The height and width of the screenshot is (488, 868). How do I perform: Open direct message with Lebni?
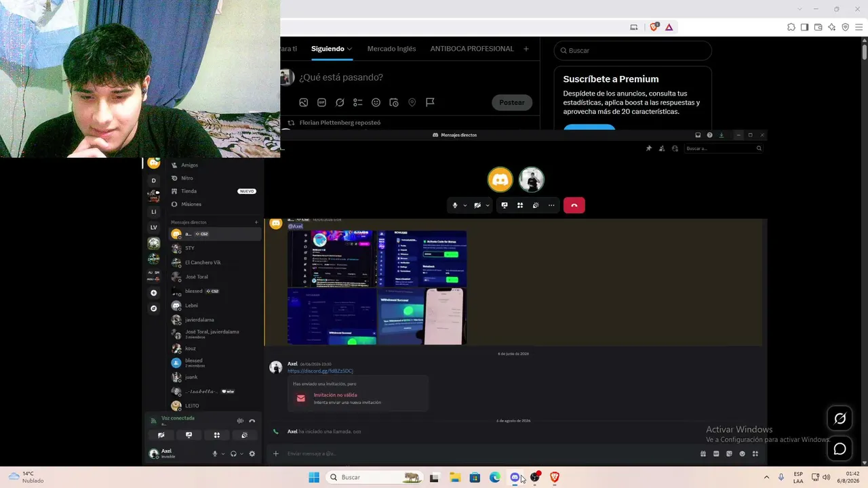(215, 306)
